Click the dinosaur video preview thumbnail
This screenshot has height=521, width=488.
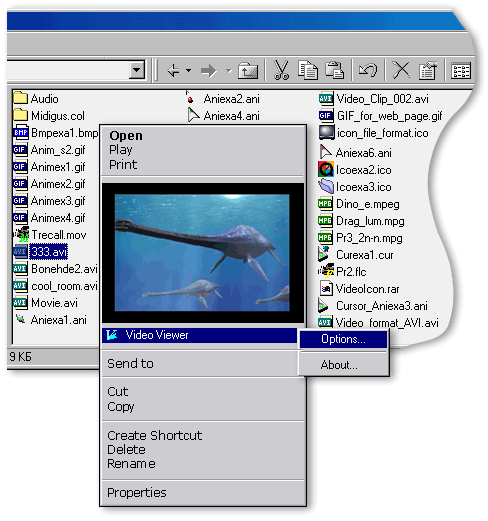[x=202, y=253]
